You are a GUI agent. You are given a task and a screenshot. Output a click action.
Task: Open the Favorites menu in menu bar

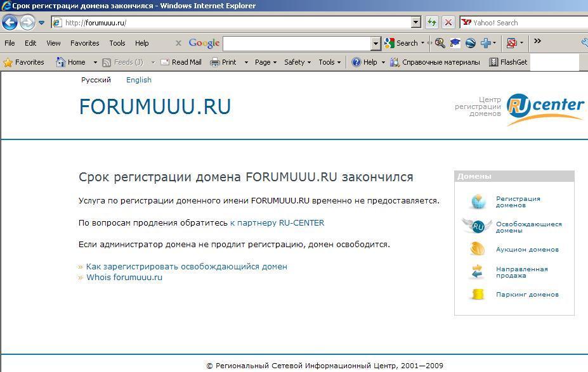(x=85, y=43)
